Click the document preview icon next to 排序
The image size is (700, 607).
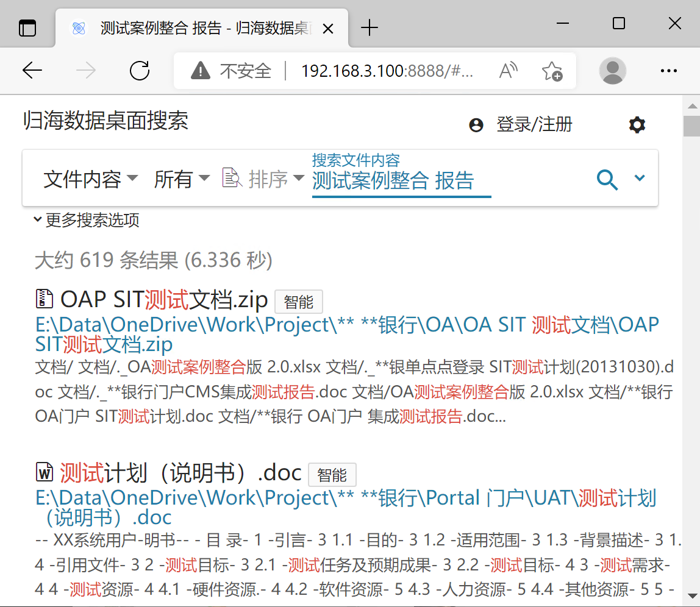click(x=232, y=177)
